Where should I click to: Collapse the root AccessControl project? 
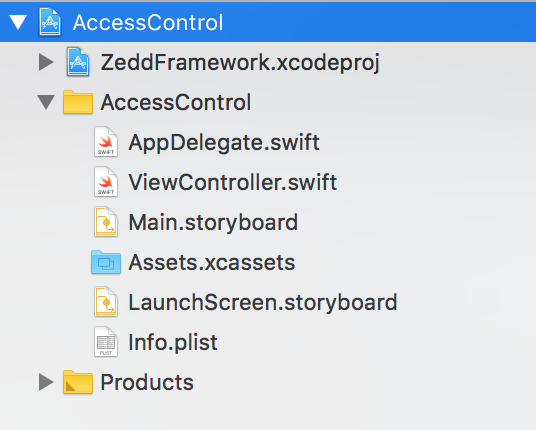click(x=18, y=22)
